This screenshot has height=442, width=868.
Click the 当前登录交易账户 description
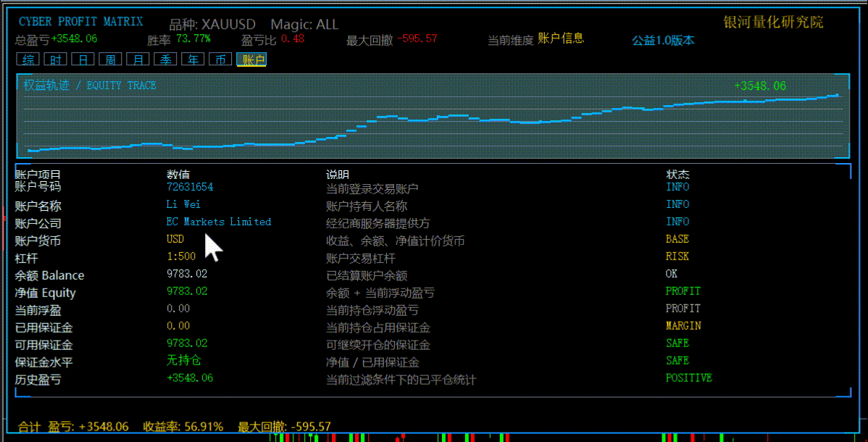click(372, 189)
